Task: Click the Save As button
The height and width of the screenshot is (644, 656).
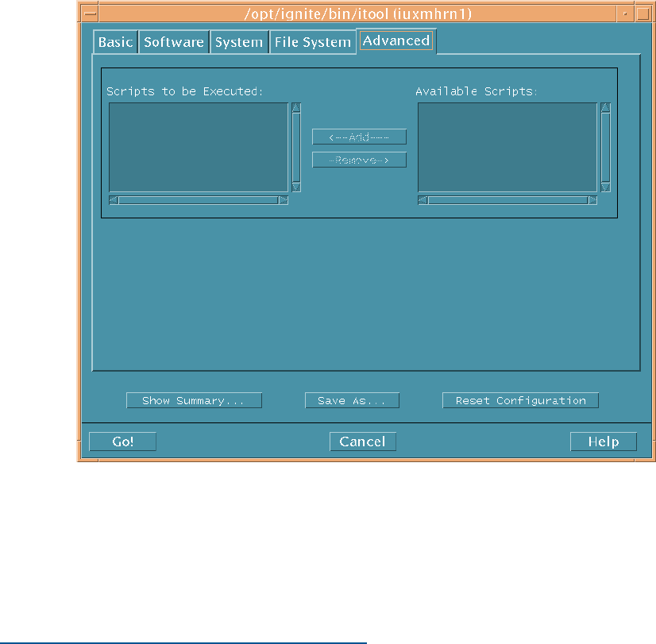Action: (352, 400)
